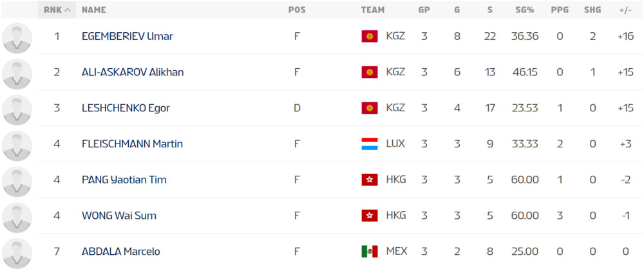
Task: Click the ABDALA Marcelo name link
Action: [120, 252]
